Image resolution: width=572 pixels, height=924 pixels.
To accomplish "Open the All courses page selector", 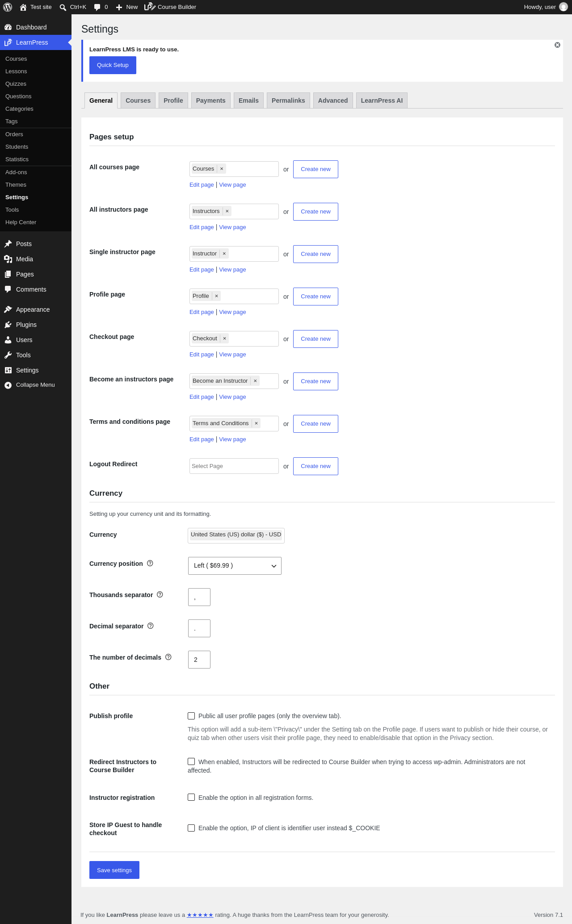I will click(x=234, y=169).
